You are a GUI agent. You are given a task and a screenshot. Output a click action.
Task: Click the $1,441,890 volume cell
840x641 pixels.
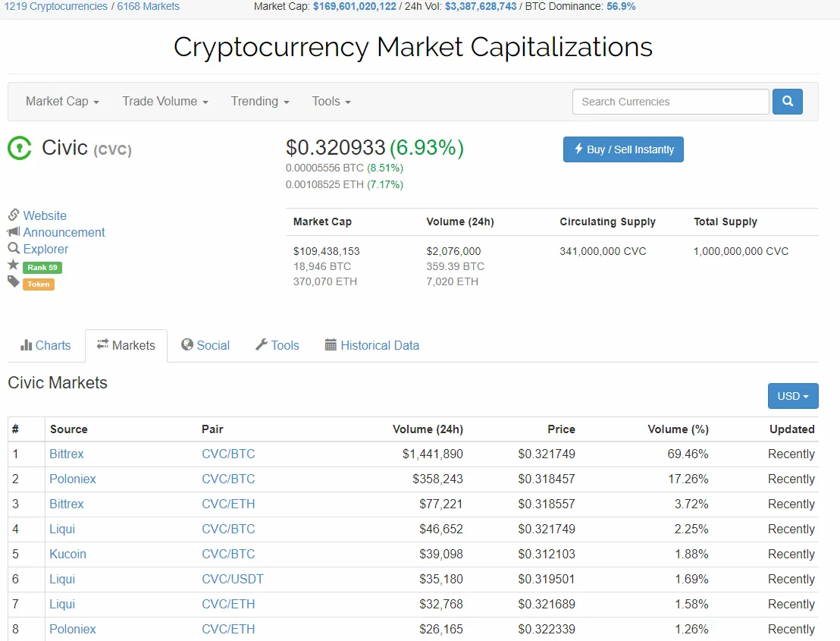[x=432, y=454]
